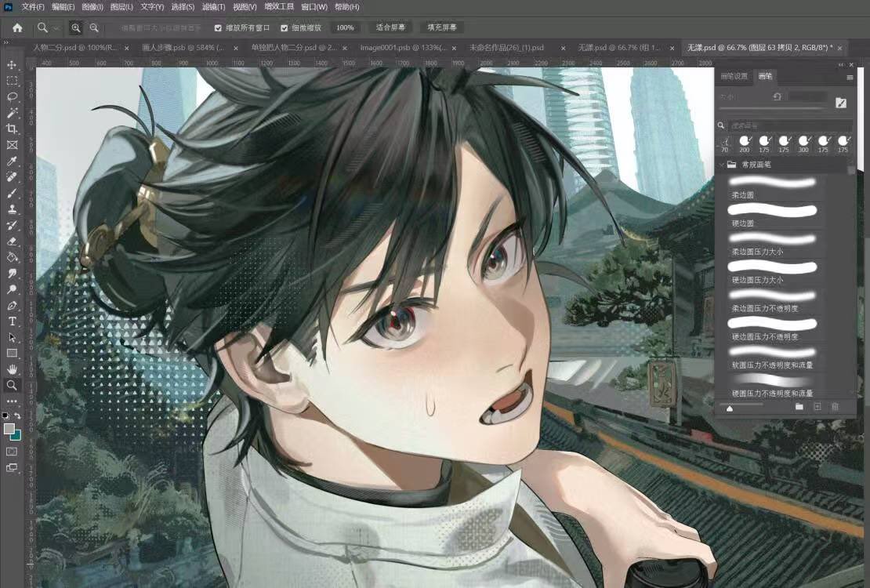The height and width of the screenshot is (588, 870).
Task: Click the Home button in options bar
Action: click(17, 27)
